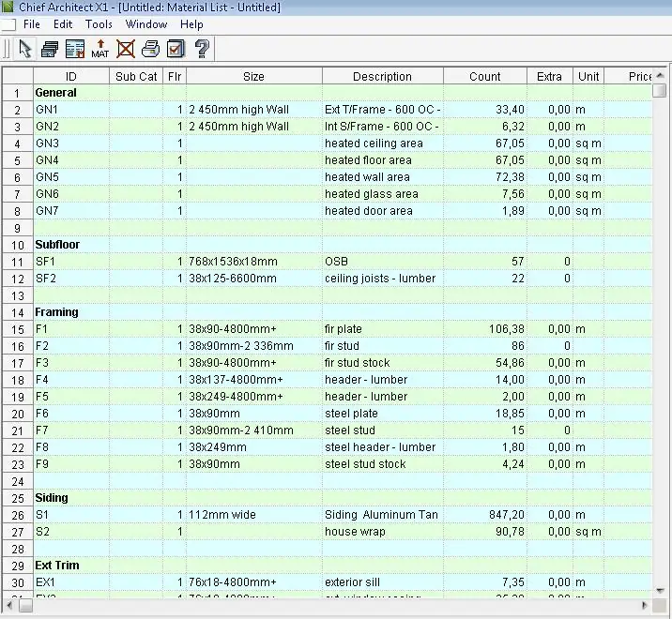Select the 'fir plate' description cell
This screenshot has height=619, width=672.
382,329
